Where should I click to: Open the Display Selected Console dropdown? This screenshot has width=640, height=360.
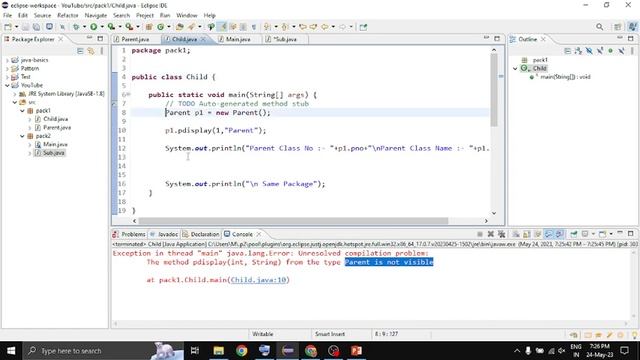[x=593, y=234]
